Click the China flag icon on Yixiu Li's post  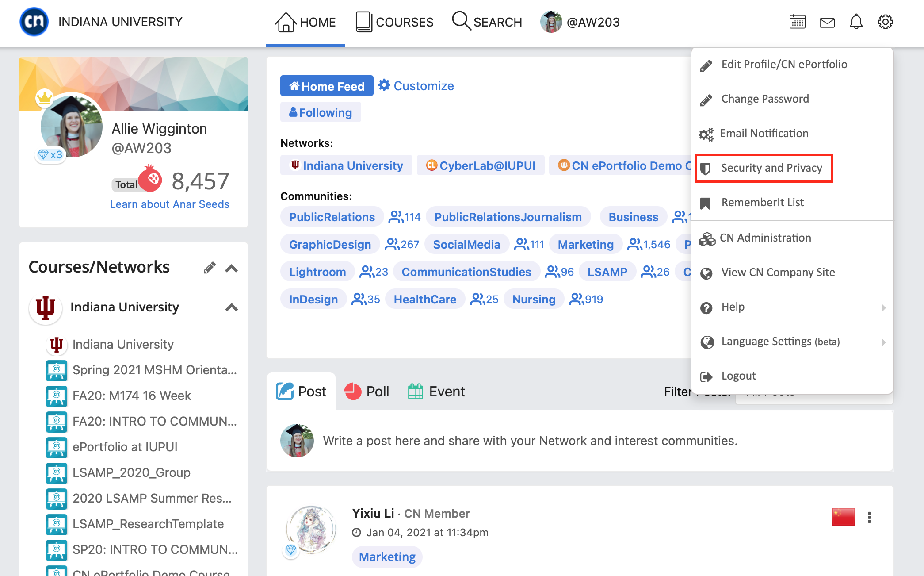coord(843,517)
